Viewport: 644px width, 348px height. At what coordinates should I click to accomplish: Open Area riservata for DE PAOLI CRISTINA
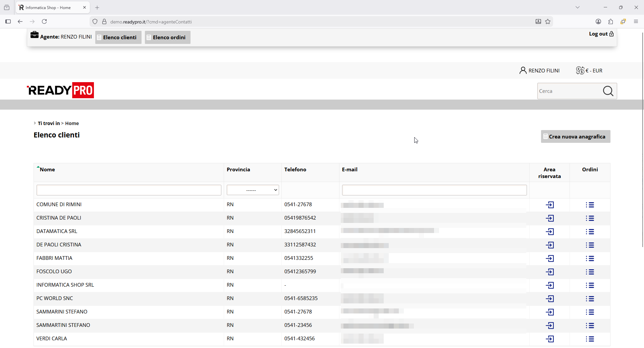(x=550, y=245)
